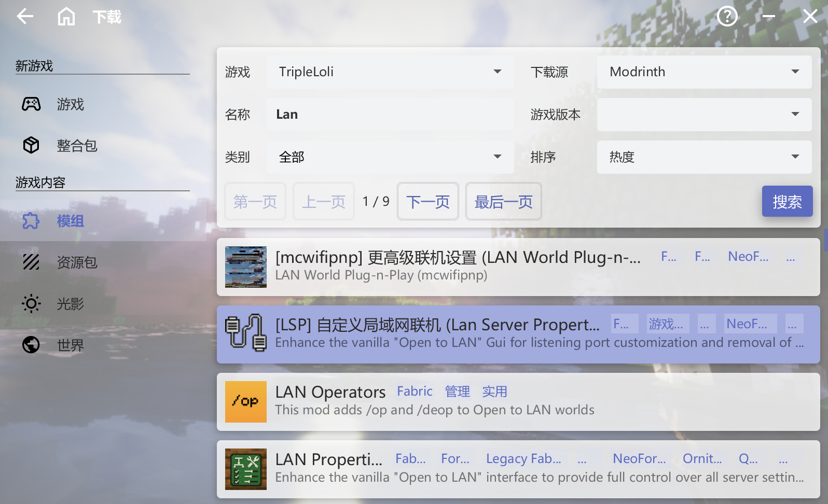Screen dimensions: 828x504
Task: Jump to last page with 最后一页
Action: click(503, 201)
